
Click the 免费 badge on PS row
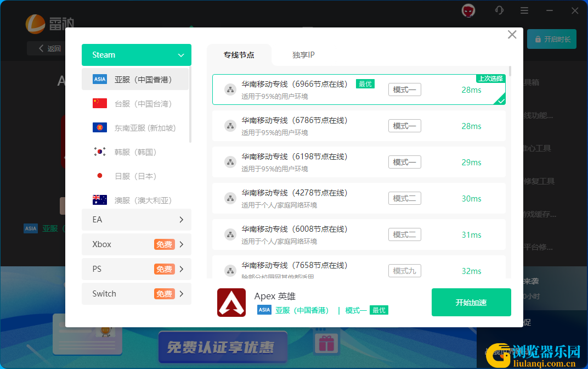pos(164,269)
